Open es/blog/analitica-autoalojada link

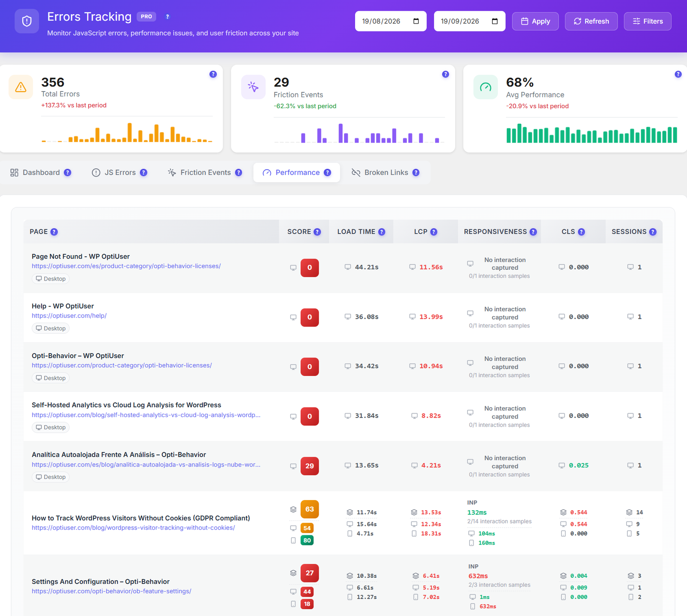point(146,465)
